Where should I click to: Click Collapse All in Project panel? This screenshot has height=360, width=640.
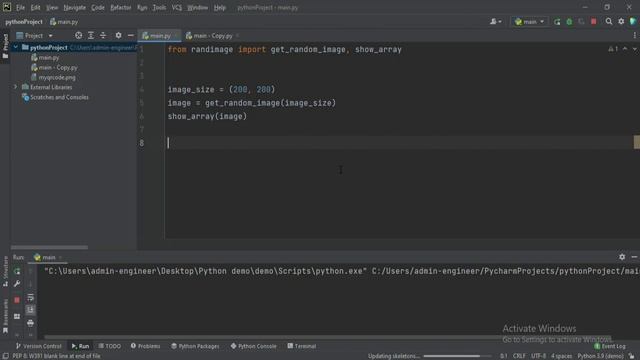(x=103, y=36)
